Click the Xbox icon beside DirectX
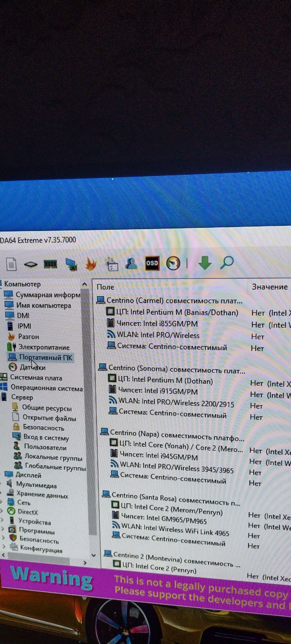Screen dimensions: 291x644 coord(11,511)
